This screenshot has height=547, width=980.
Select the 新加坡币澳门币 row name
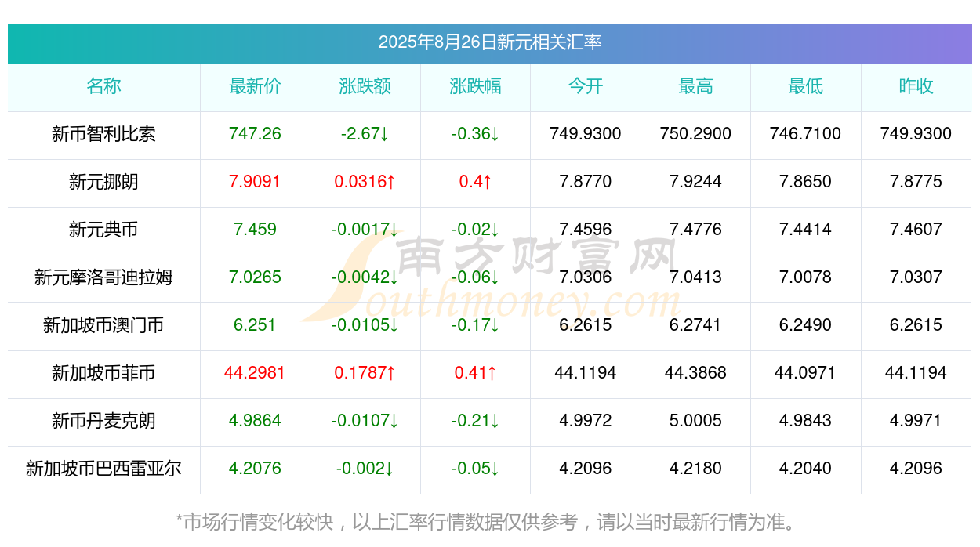tap(103, 325)
